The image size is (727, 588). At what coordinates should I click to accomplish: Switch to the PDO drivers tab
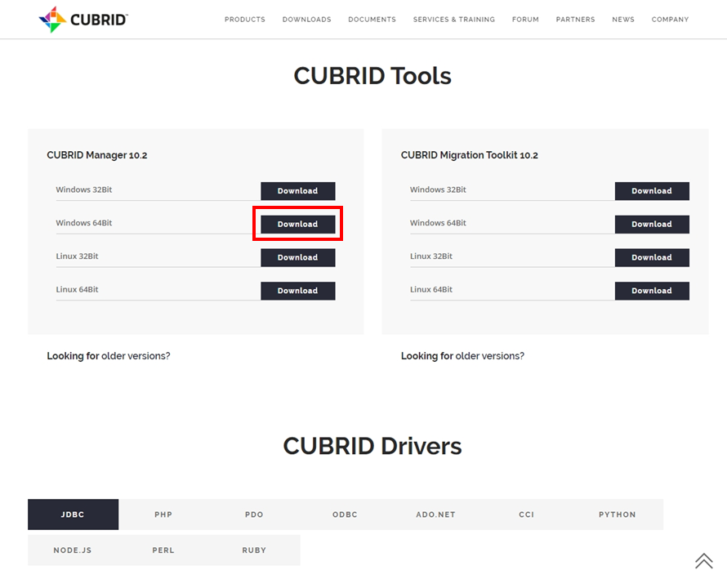254,514
